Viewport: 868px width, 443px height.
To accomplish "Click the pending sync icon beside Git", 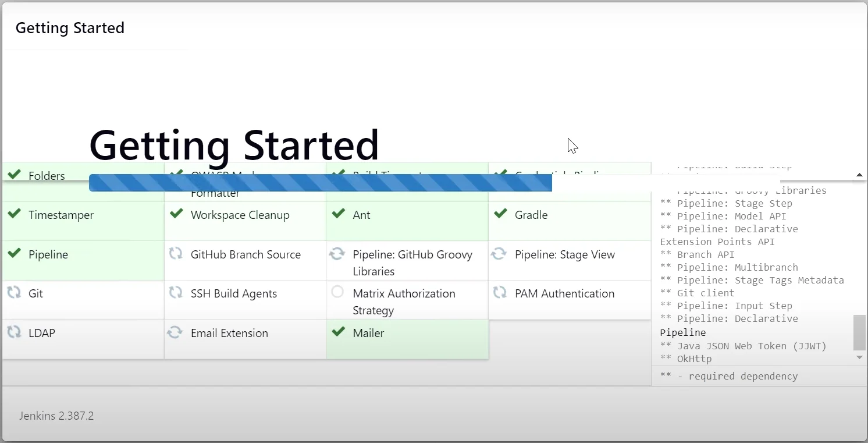I will [x=14, y=293].
